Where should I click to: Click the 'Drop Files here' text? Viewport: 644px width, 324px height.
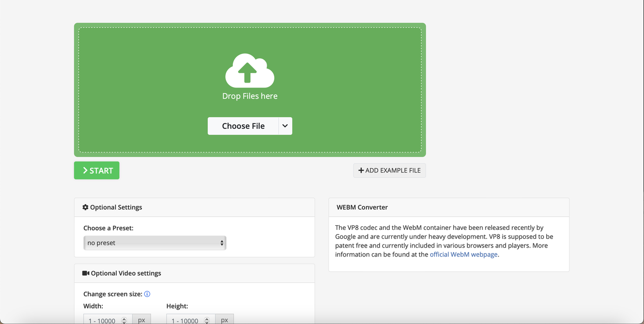point(250,96)
